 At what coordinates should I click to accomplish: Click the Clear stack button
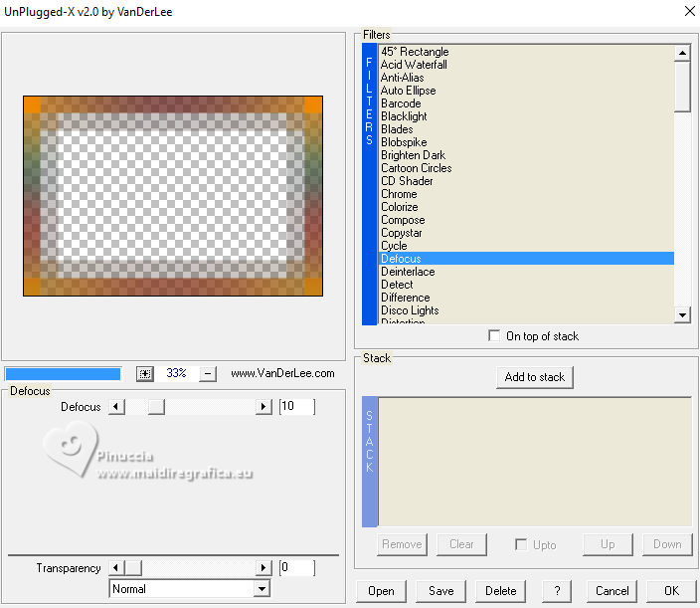point(461,544)
